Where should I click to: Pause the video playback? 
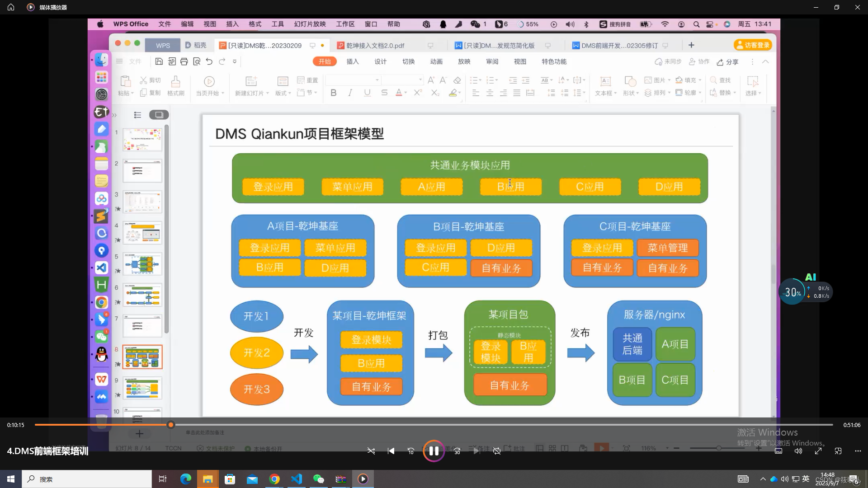434,451
